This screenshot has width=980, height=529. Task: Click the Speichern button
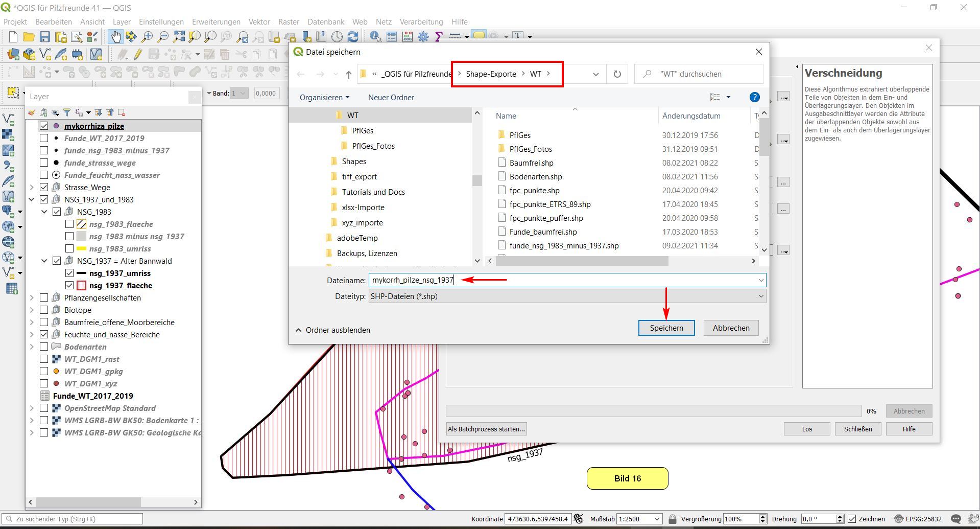coord(666,328)
